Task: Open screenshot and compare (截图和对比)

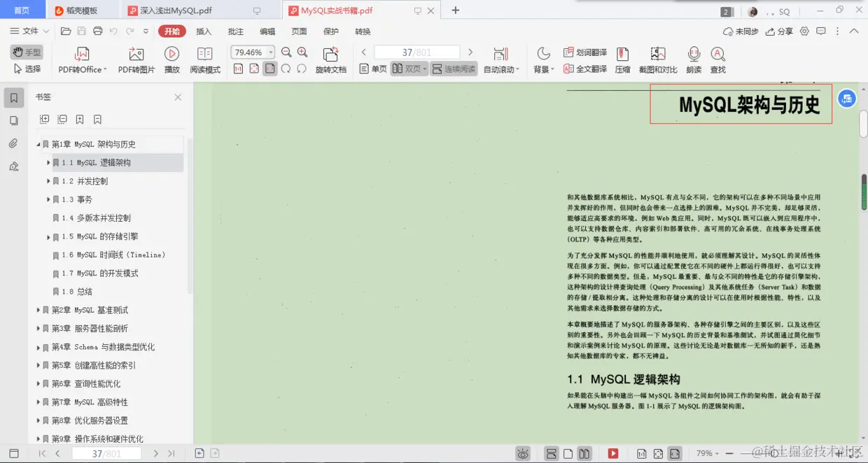Action: pos(658,60)
